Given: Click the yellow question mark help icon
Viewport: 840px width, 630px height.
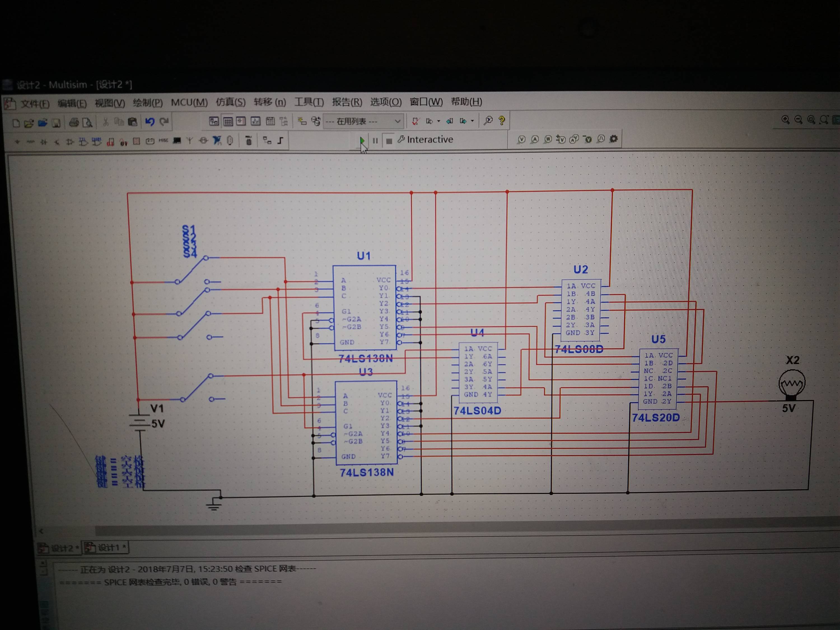Looking at the screenshot, I should [x=502, y=120].
